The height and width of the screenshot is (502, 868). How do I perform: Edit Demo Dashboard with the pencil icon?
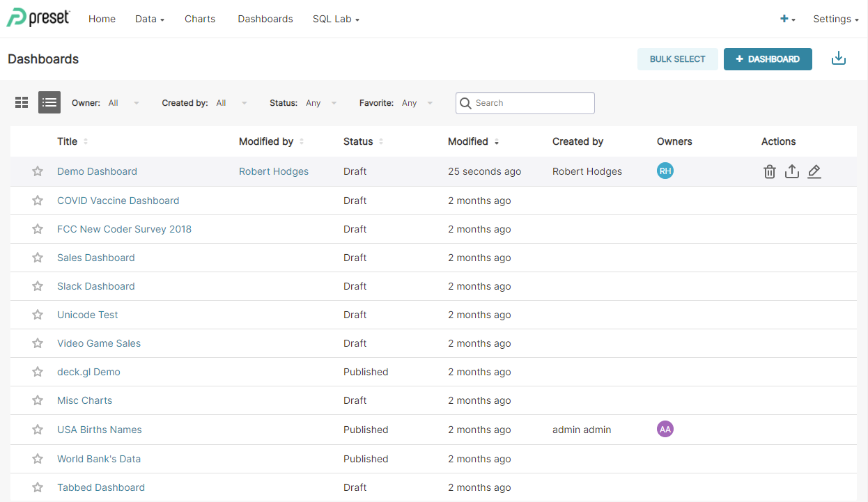pyautogui.click(x=814, y=171)
